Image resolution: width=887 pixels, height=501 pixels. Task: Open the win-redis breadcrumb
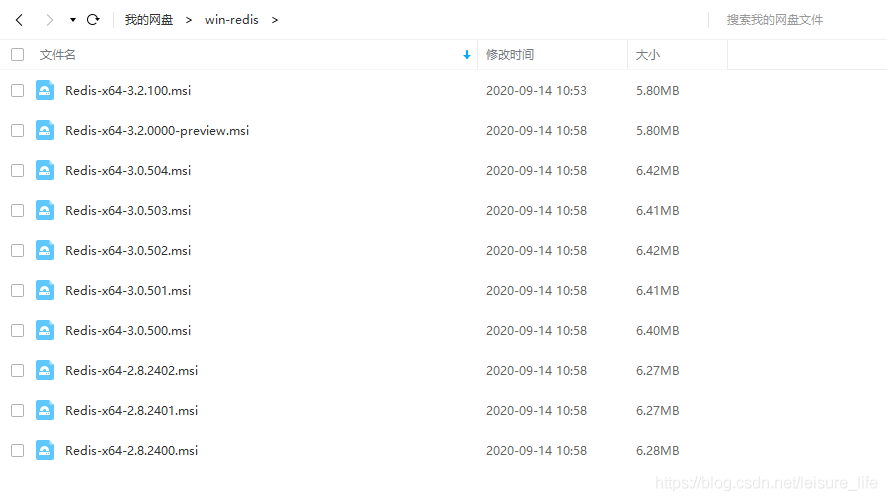tap(231, 20)
